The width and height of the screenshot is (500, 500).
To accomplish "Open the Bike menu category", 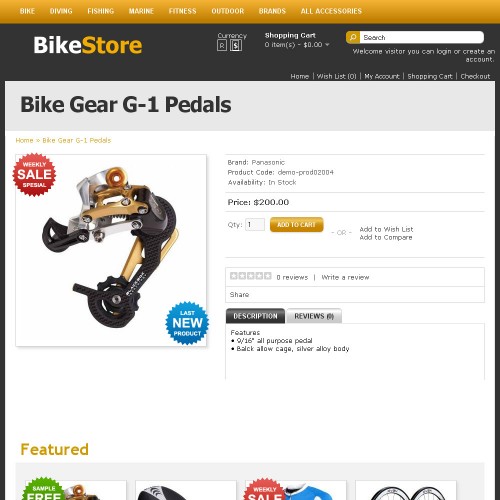I will 27,11.
